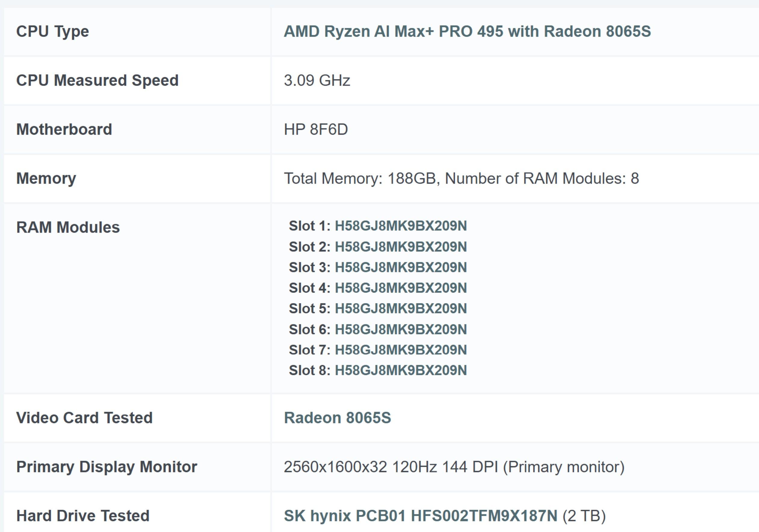Open the AMD Ryzen AI Max+ PRO 495 CPU link
The image size is (759, 532).
pyautogui.click(x=467, y=31)
